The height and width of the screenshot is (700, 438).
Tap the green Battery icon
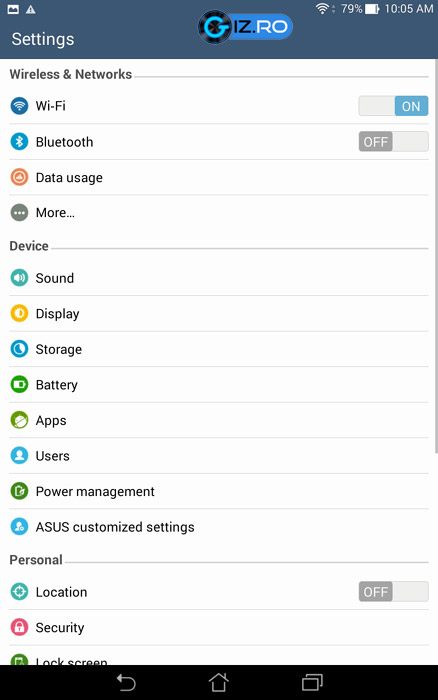(x=19, y=384)
